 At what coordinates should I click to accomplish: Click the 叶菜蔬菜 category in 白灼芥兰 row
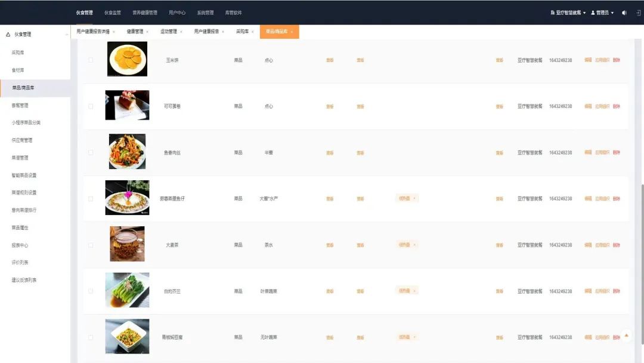coord(268,291)
